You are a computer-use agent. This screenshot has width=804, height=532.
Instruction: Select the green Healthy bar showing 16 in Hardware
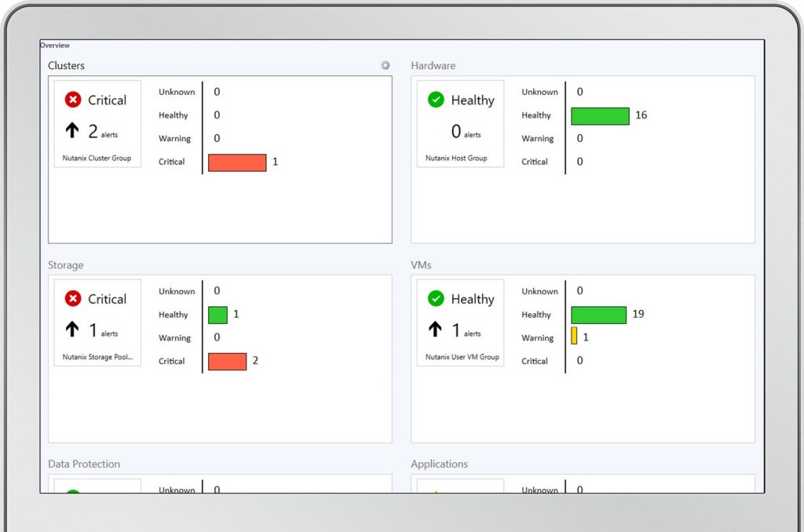click(601, 116)
